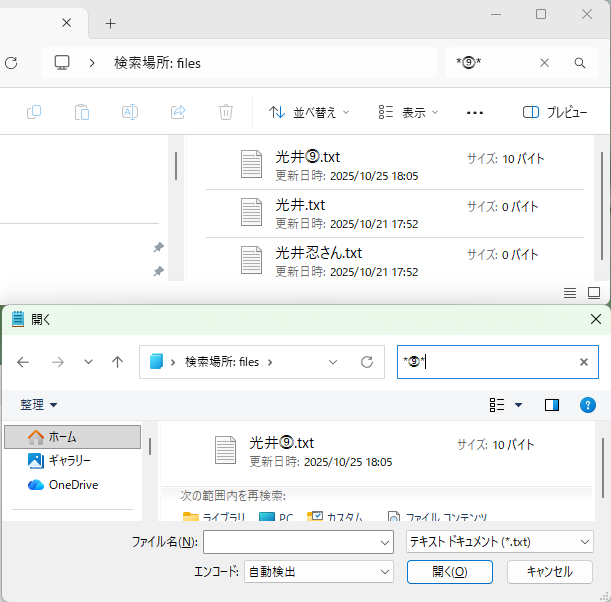Click the share icon in the toolbar
Screen dimensions: 611x602
tap(178, 112)
